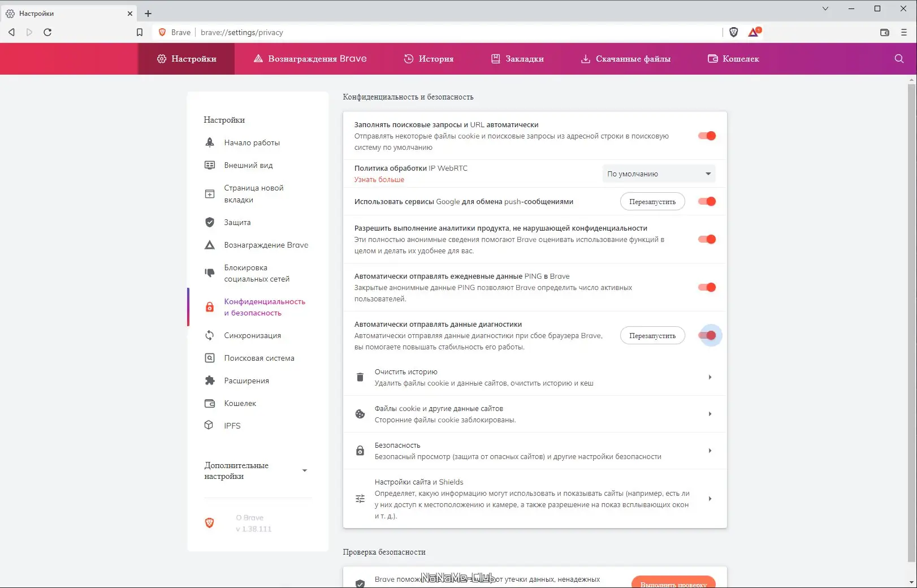Click the rocket icon for Начало работы
The height and width of the screenshot is (588, 917).
(210, 142)
